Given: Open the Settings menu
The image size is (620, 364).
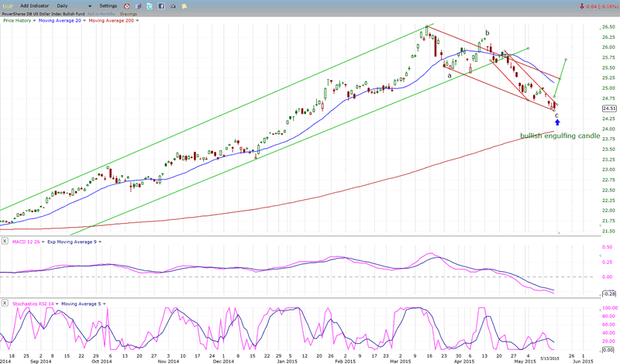Looking at the screenshot, I should tap(108, 6).
